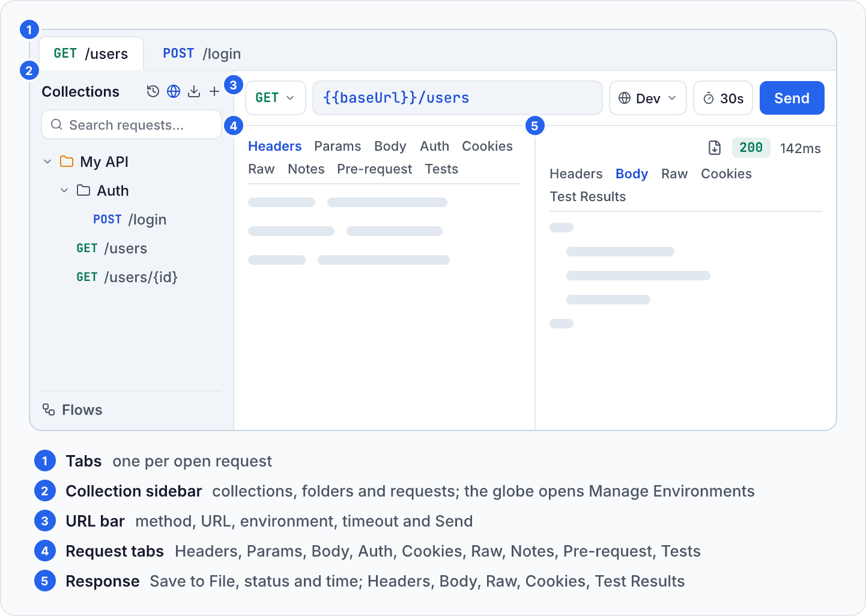Open the Cookies tab in the request panel
This screenshot has width=866, height=616.
pyautogui.click(x=487, y=146)
